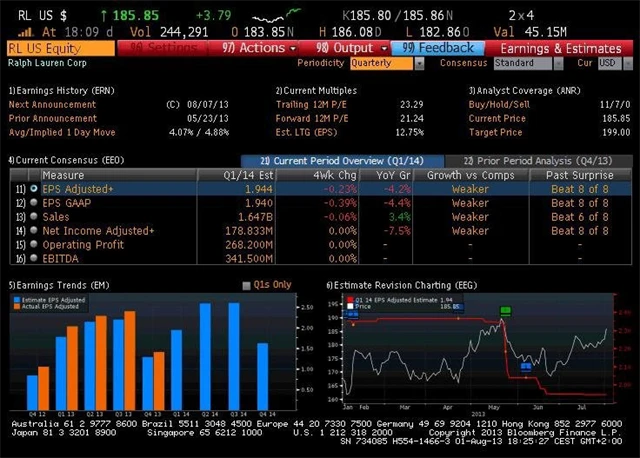
Task: Select the EPS GAAP row radio button
Action: [x=34, y=202]
